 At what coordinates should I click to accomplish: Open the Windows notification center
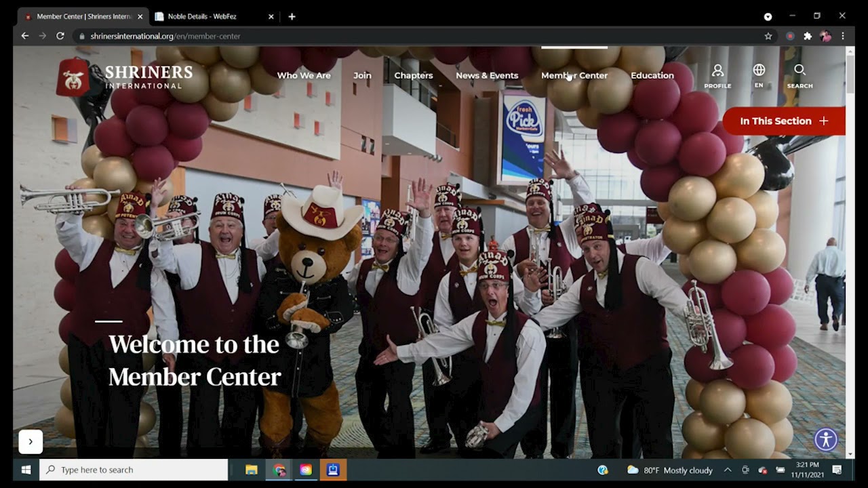[837, 470]
